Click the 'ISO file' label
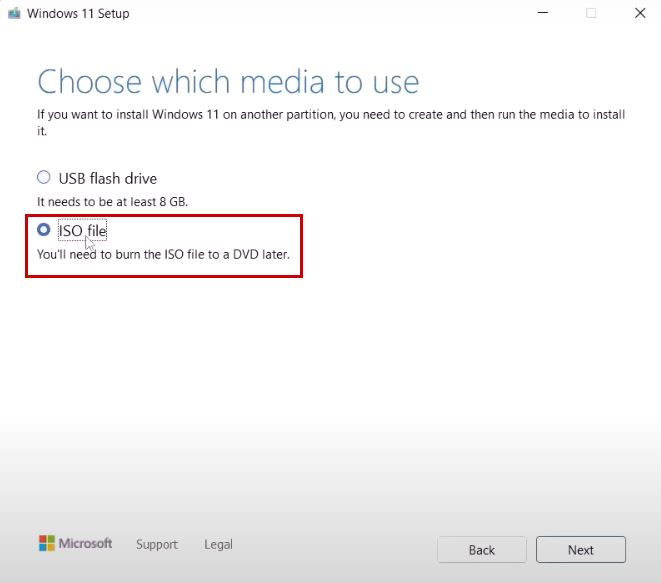 click(x=82, y=231)
